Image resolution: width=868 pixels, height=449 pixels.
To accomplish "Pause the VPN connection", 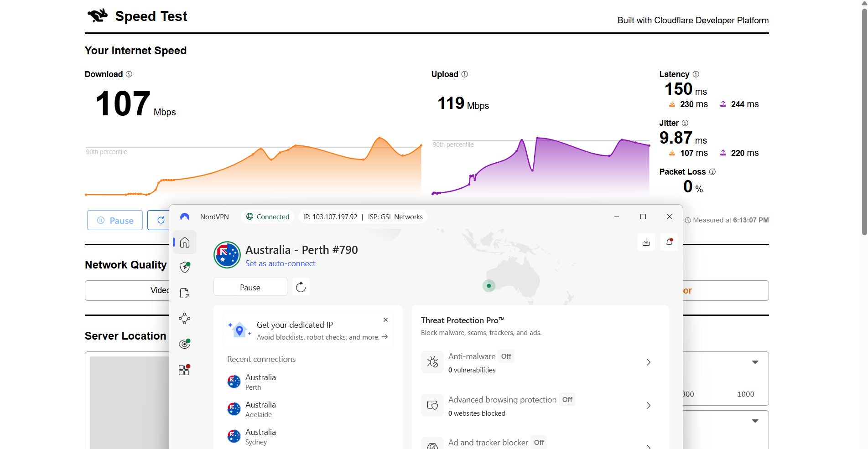I will (x=250, y=287).
